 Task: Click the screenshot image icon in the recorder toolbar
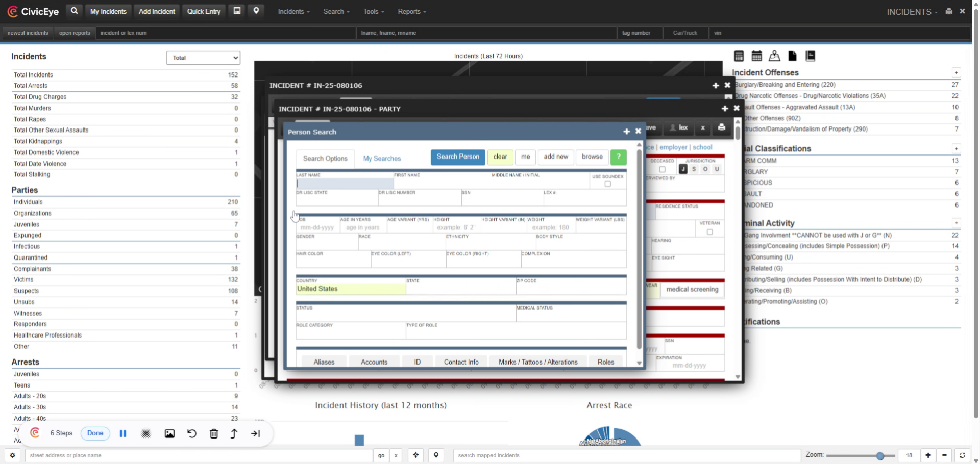(169, 433)
